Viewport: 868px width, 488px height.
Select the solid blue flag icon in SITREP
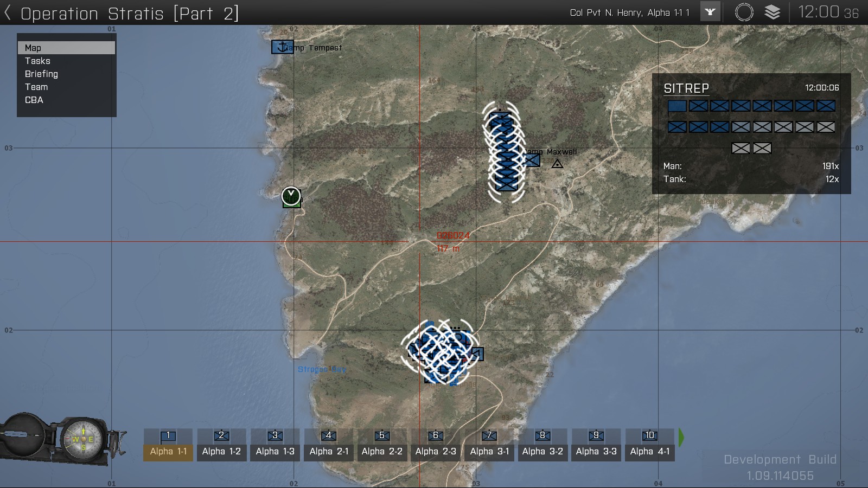pyautogui.click(x=677, y=106)
